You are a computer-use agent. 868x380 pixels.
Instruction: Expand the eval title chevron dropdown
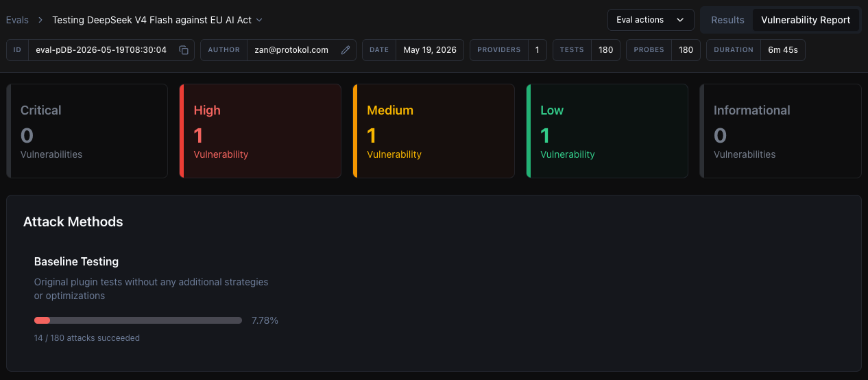pyautogui.click(x=259, y=20)
